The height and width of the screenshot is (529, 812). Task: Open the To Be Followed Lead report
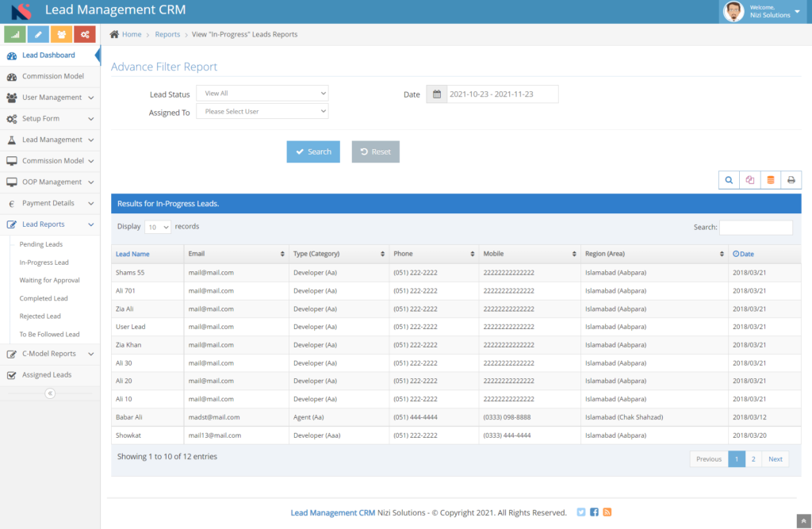tap(50, 334)
